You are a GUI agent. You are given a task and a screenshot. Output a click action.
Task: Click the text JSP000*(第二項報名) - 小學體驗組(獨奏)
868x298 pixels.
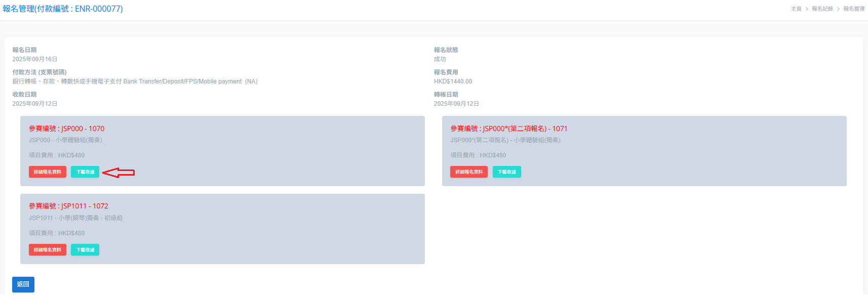tap(505, 140)
